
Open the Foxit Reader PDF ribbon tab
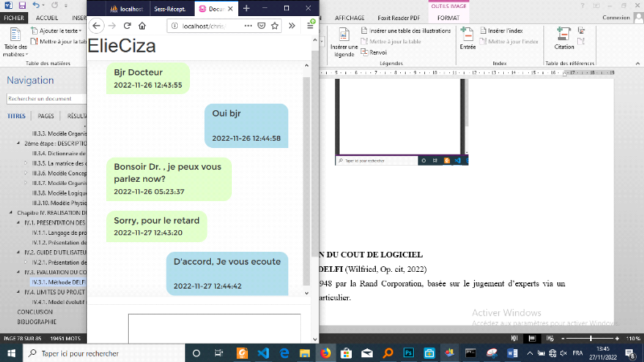click(398, 18)
